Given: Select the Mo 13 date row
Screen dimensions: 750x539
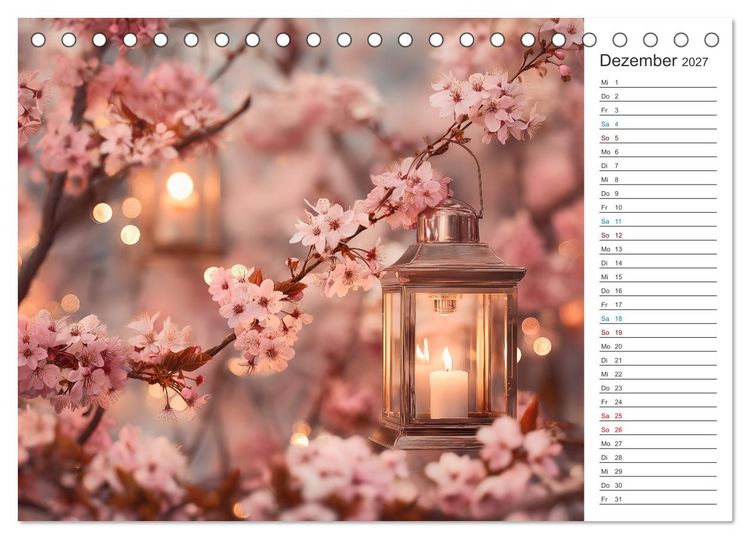Looking at the screenshot, I should pyautogui.click(x=658, y=249).
